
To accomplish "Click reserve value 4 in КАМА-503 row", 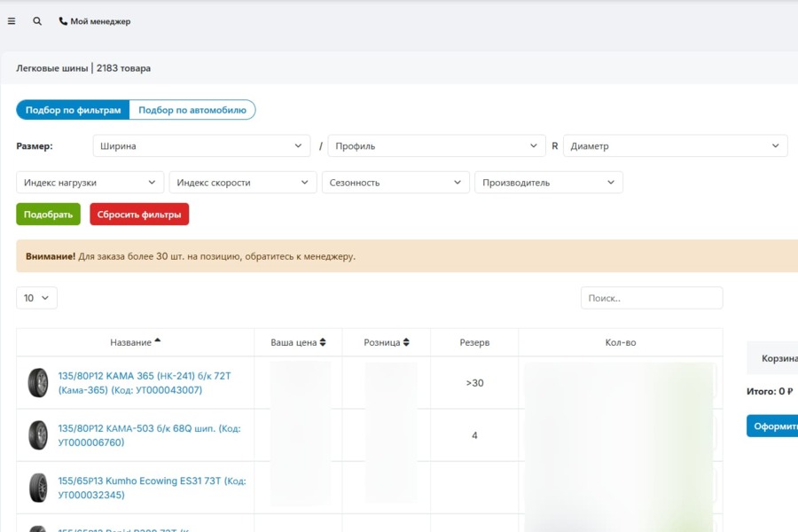I will pos(474,435).
